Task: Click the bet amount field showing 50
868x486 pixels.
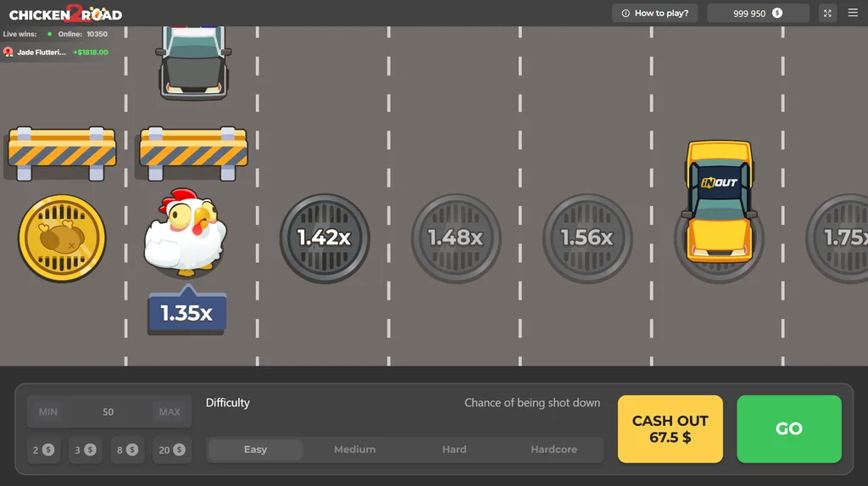Action: pos(109,411)
